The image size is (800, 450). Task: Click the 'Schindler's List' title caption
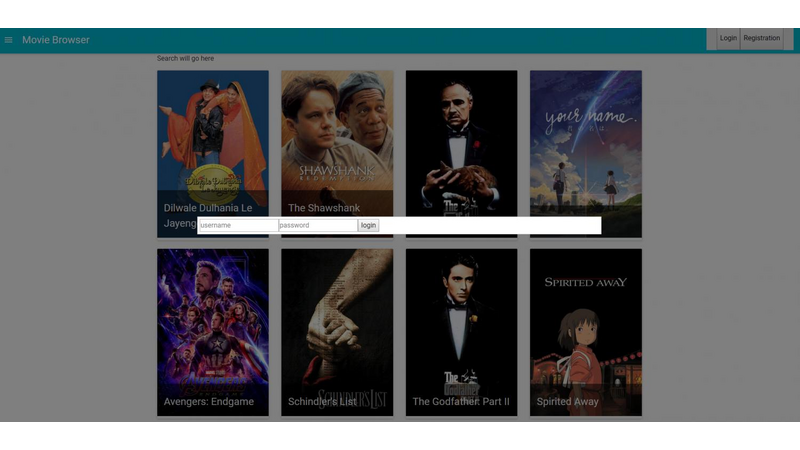[322, 402]
